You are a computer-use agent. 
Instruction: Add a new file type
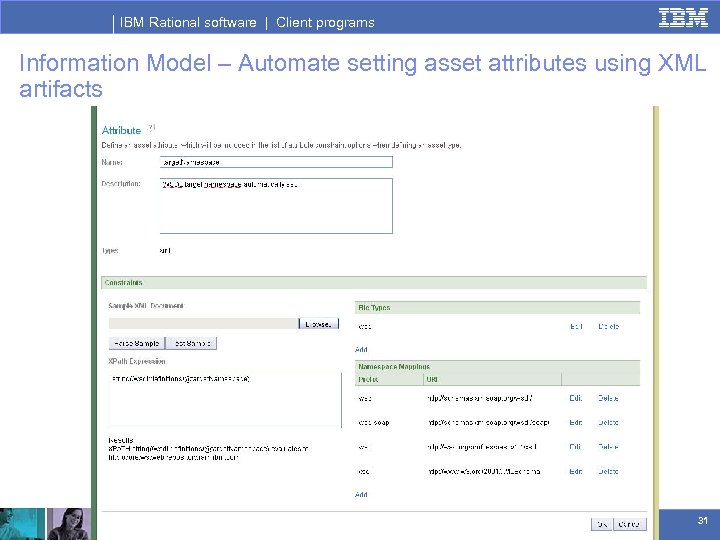pyautogui.click(x=361, y=350)
